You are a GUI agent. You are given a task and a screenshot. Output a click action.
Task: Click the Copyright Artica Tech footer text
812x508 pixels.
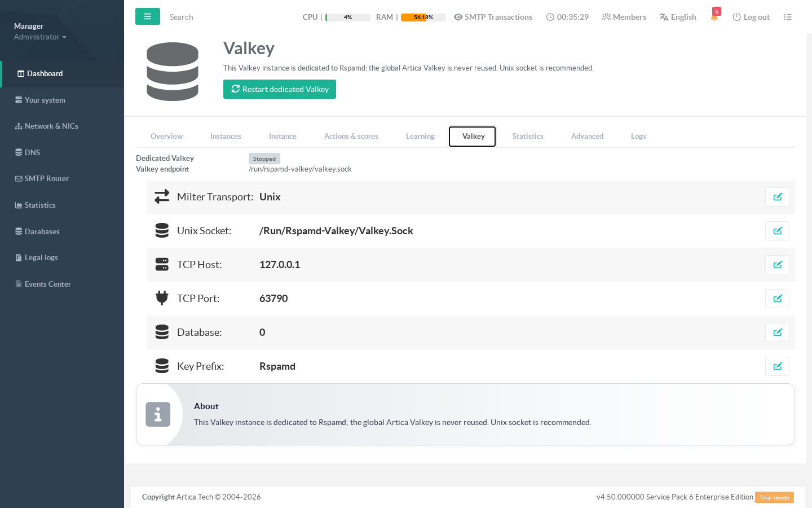[x=201, y=497]
